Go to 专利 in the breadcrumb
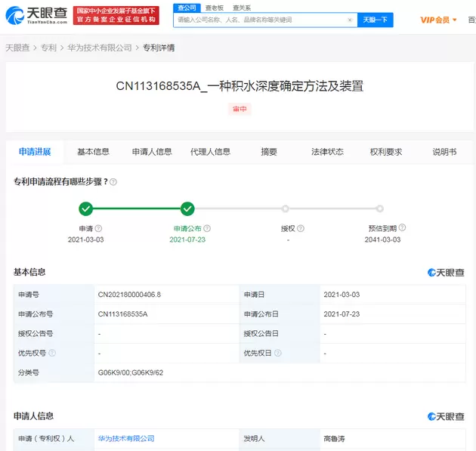This screenshot has width=476, height=451. [x=48, y=48]
